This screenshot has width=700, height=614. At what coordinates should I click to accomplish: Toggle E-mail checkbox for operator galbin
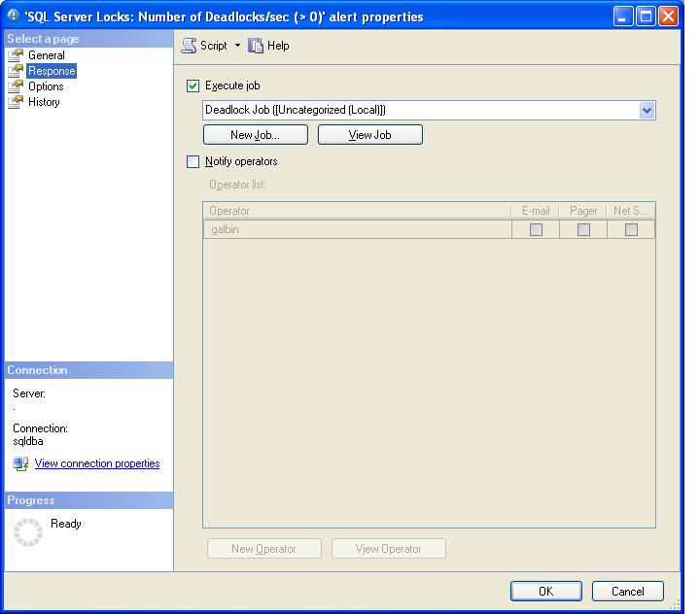tap(536, 229)
